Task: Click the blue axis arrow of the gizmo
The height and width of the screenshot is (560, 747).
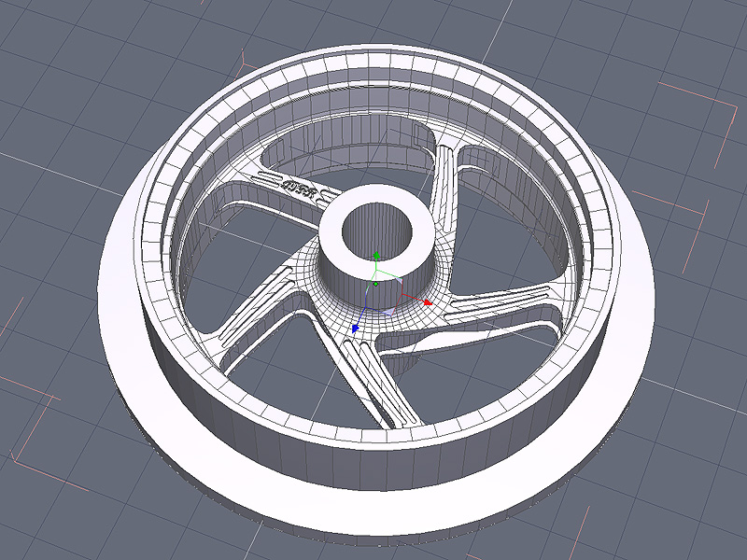Action: pyautogui.click(x=356, y=329)
